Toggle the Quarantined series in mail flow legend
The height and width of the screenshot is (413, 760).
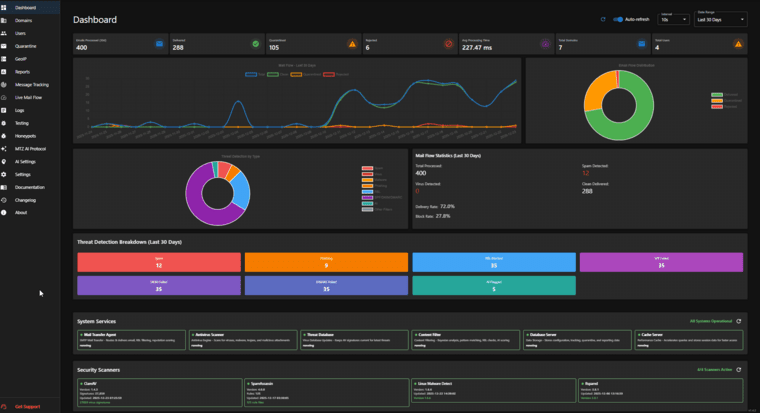click(x=306, y=75)
